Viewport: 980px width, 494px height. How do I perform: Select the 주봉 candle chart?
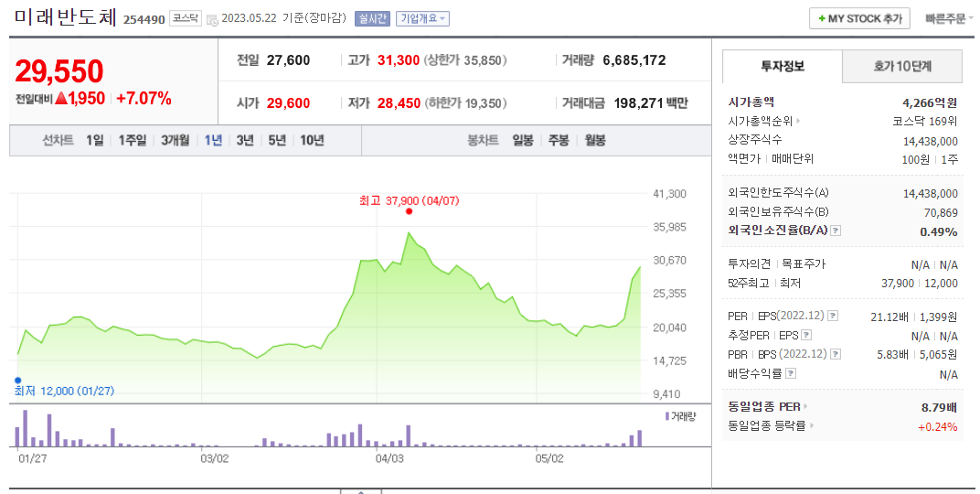tap(559, 140)
